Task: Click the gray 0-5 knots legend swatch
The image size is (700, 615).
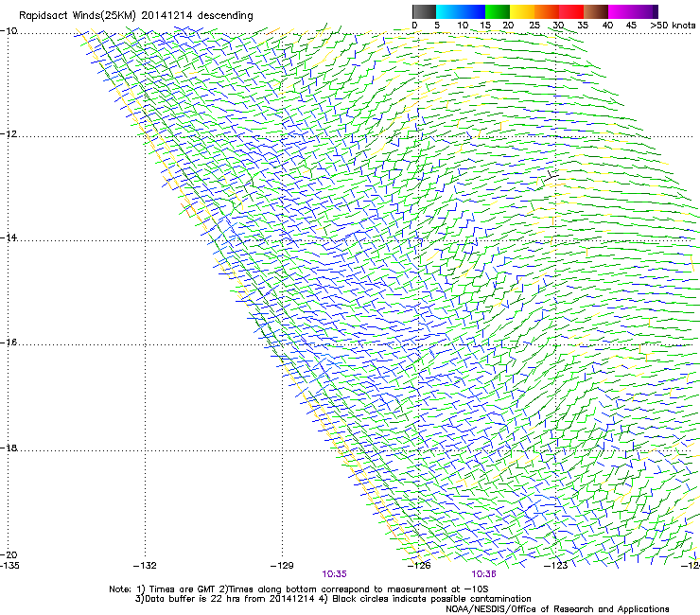Action: (x=424, y=11)
